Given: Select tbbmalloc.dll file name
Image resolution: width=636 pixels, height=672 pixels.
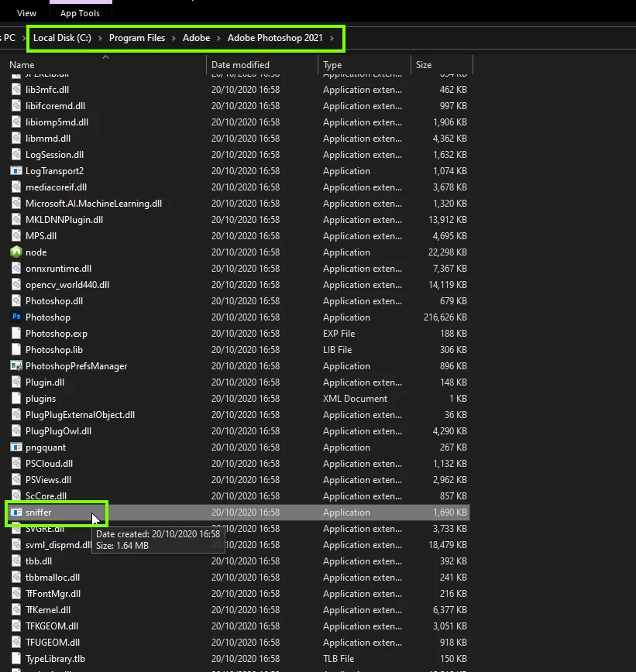Looking at the screenshot, I should (x=53, y=578).
